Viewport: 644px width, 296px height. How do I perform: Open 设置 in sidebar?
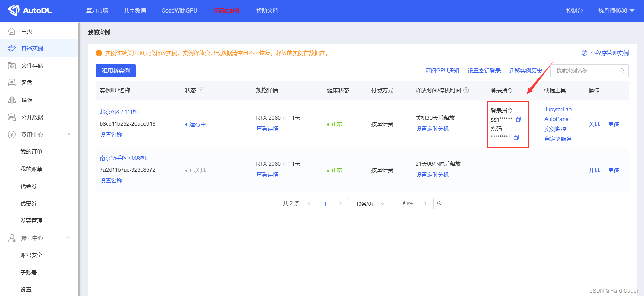pos(26,290)
